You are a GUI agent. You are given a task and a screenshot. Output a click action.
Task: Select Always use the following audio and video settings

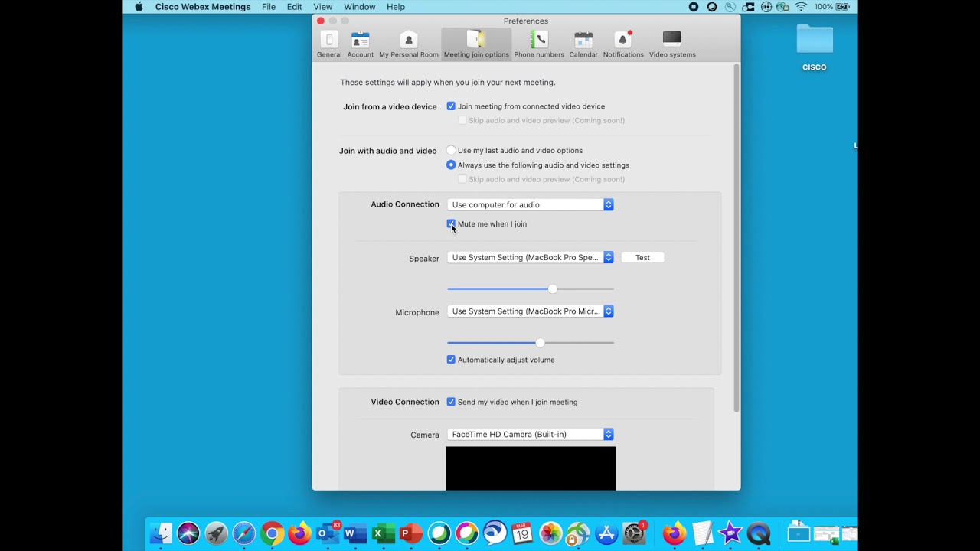[x=451, y=165]
